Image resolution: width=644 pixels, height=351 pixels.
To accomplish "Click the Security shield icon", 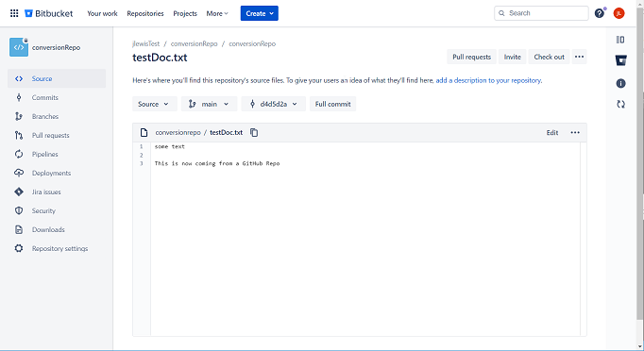I will [19, 210].
